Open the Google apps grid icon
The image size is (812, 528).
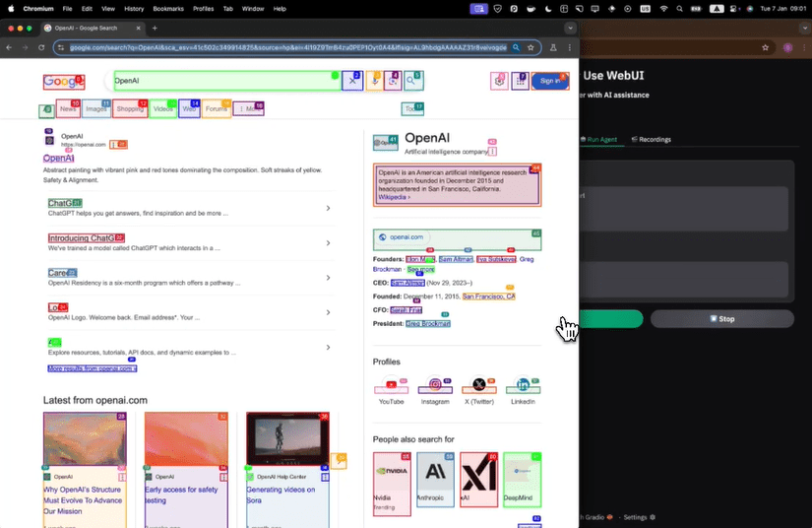(520, 81)
